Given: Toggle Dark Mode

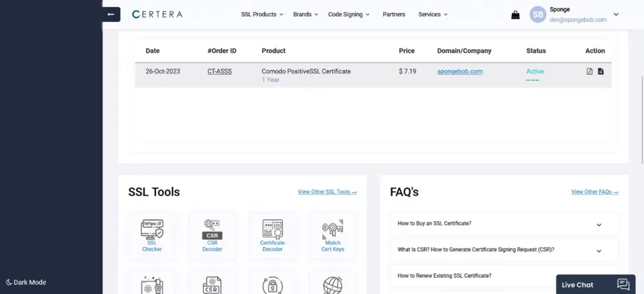Looking at the screenshot, I should (26, 283).
